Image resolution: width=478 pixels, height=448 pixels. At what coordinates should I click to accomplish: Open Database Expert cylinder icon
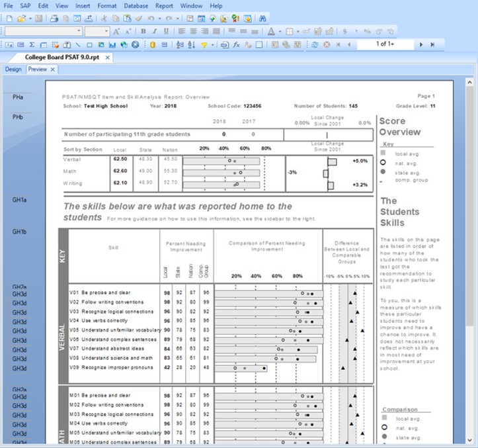[153, 45]
